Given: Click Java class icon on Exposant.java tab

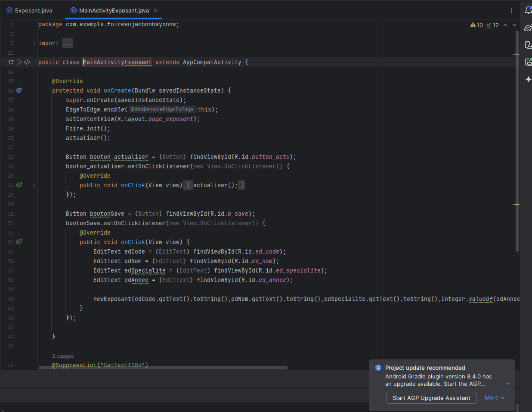Looking at the screenshot, I should coord(9,10).
